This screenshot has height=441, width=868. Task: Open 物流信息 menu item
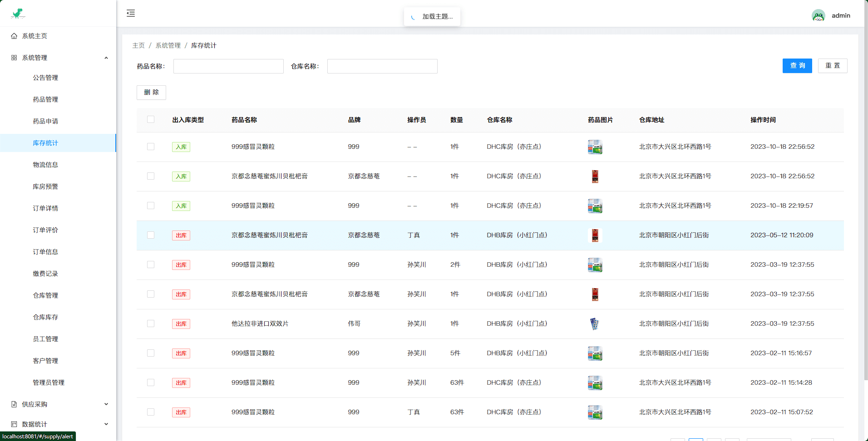tap(58, 165)
